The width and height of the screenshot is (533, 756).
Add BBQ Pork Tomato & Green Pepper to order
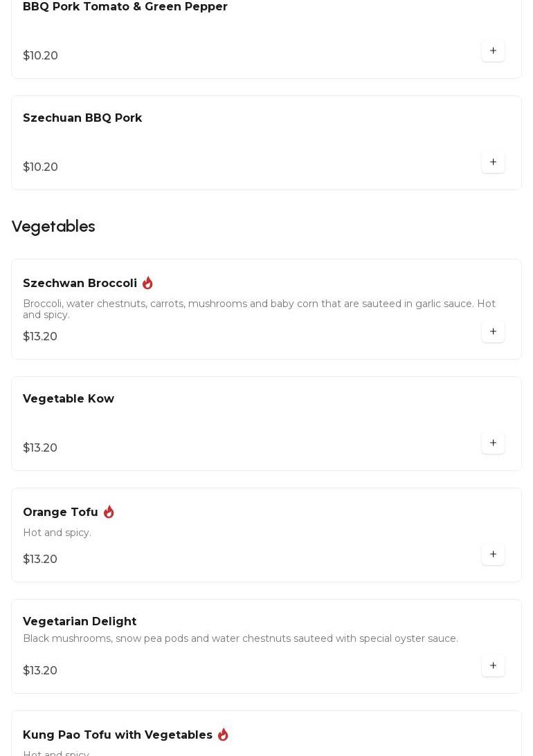(x=493, y=50)
